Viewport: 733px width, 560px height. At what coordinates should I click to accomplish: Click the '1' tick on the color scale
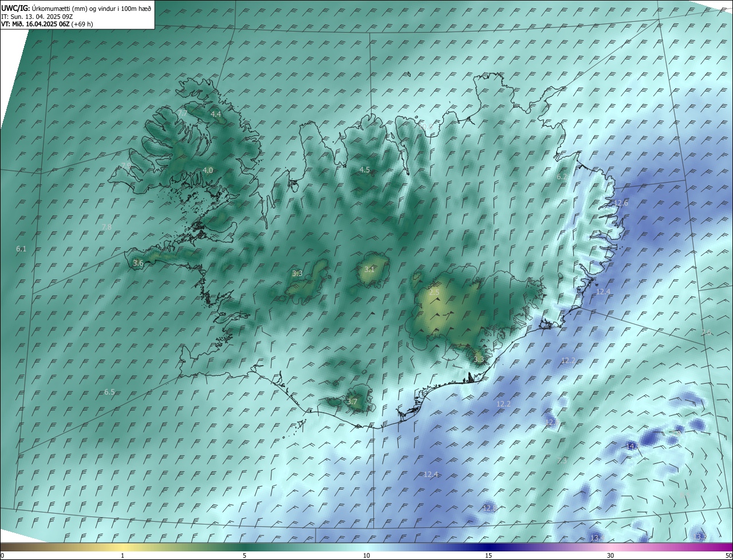(x=123, y=555)
